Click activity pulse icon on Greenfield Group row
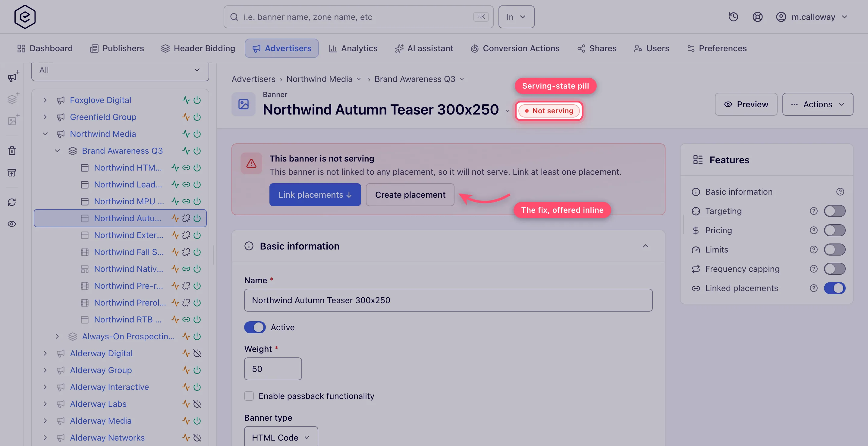Screen dimensions: 868x446 point(186,117)
